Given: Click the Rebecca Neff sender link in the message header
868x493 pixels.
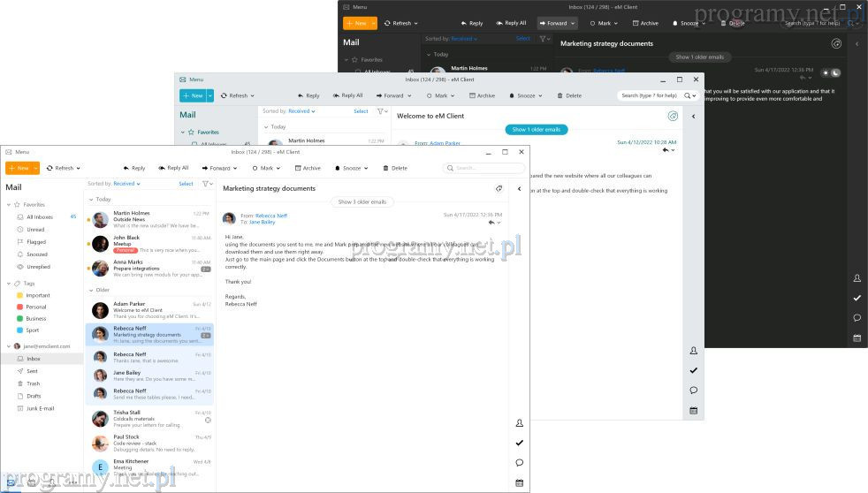Looking at the screenshot, I should point(270,216).
